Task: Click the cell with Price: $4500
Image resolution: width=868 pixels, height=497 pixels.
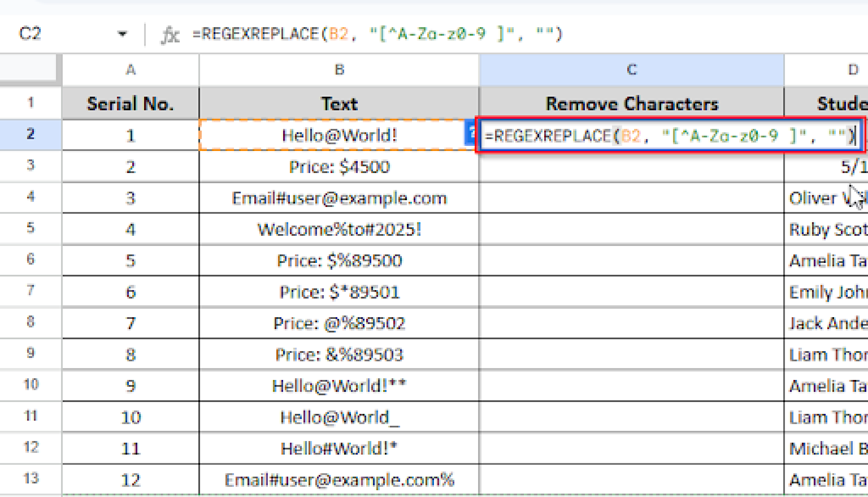Action: [x=339, y=167]
